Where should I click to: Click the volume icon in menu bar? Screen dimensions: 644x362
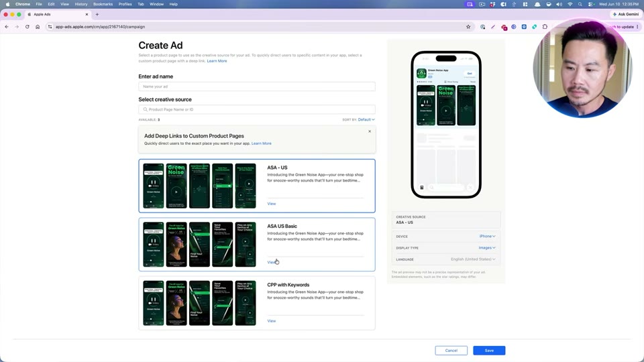tap(559, 4)
